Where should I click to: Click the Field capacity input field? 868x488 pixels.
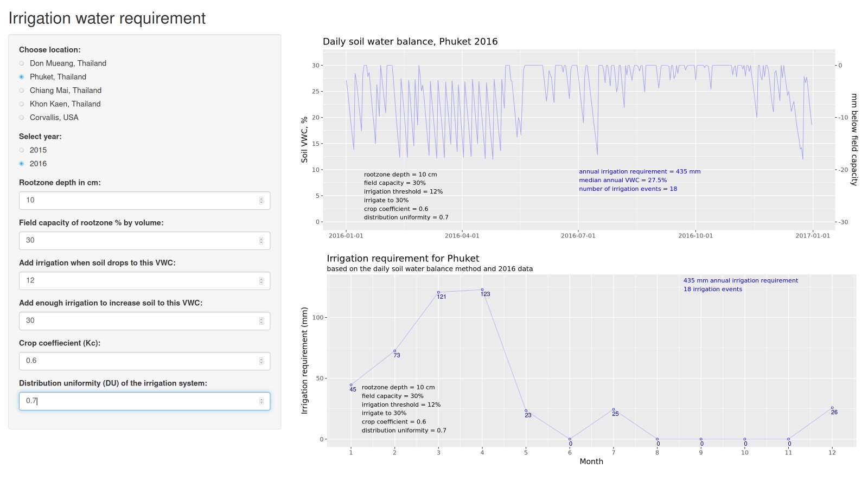[x=138, y=241]
